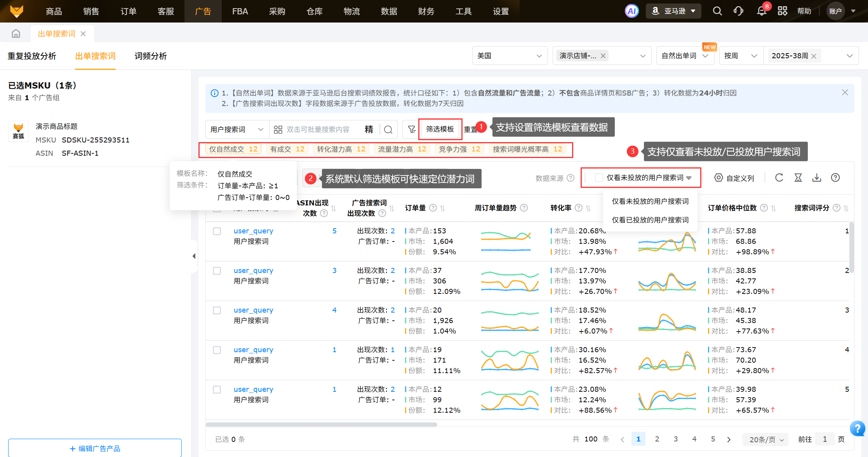Click the refresh icon in table toolbar
Viewport: 868px width, 457px height.
[x=779, y=178]
